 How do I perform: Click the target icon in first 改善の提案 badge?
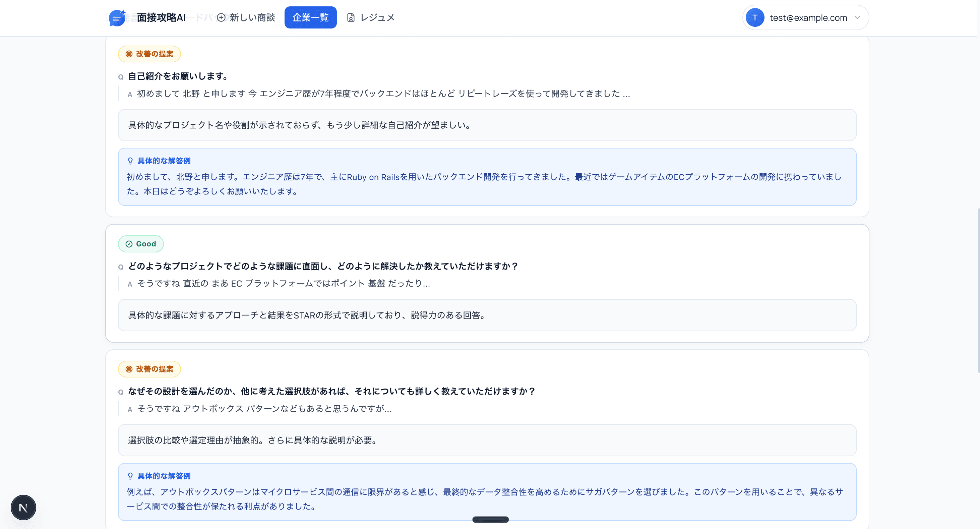tap(129, 54)
